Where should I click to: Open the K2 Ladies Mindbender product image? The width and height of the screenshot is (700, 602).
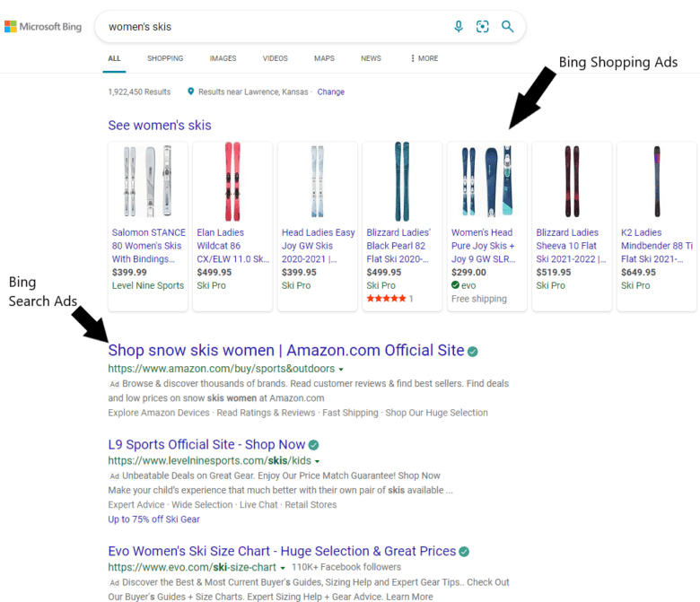click(657, 181)
